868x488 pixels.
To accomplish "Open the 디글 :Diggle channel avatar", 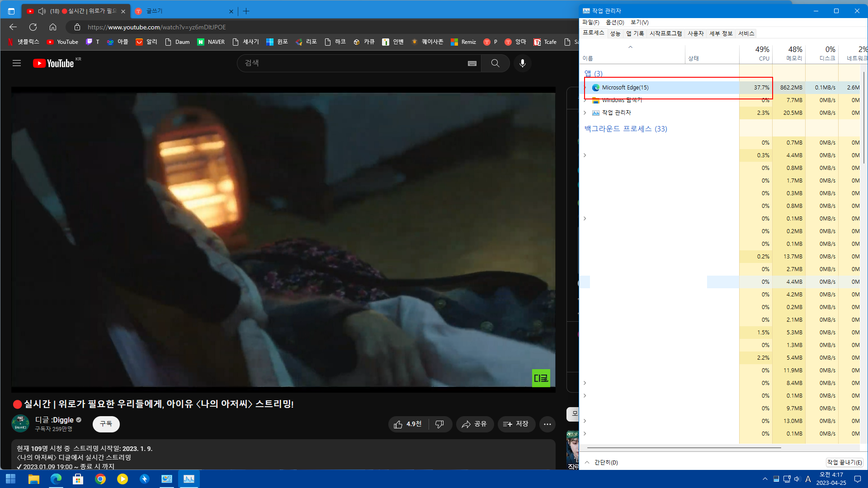I will click(20, 424).
